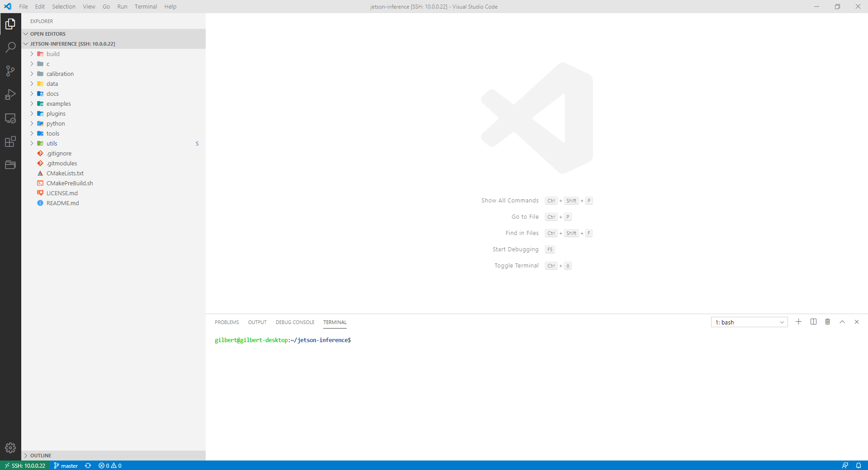
Task: Expand the calibration folder
Action: pyautogui.click(x=113, y=74)
